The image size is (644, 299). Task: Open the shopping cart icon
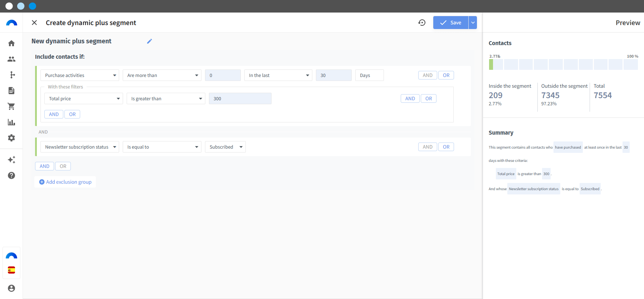(11, 106)
